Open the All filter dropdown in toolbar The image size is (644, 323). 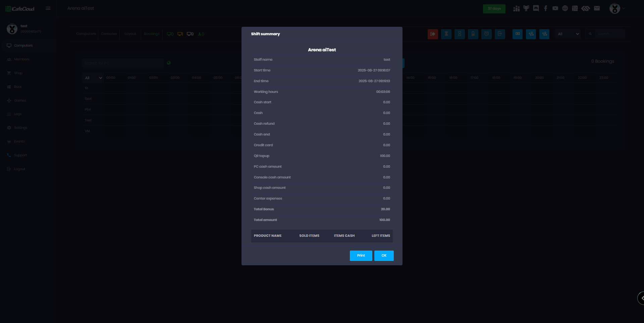(568, 34)
